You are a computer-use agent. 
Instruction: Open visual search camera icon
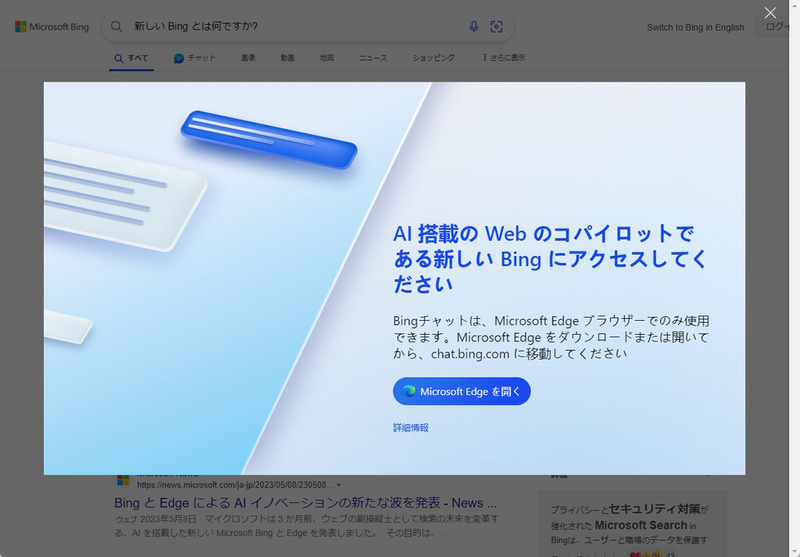(496, 27)
